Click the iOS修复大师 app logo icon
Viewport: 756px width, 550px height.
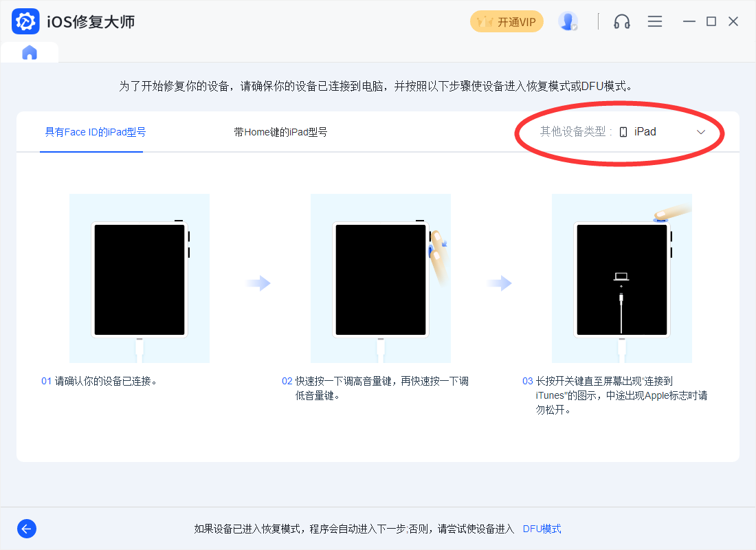(25, 21)
